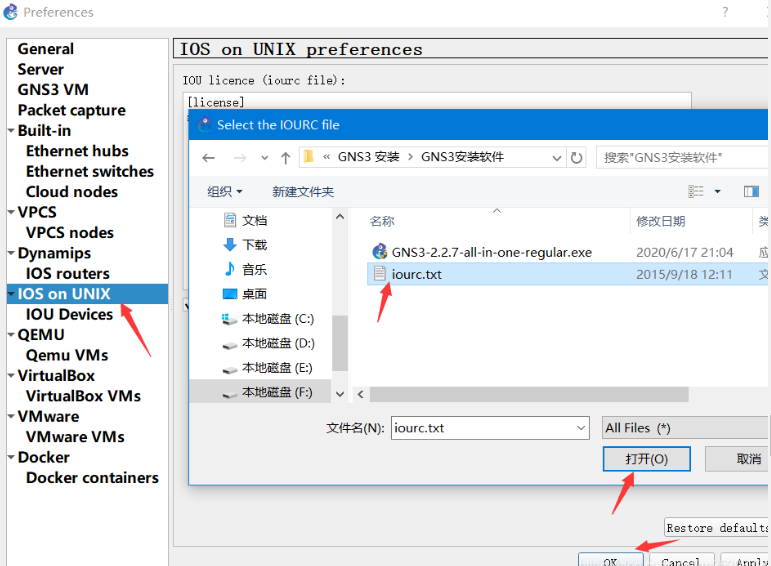Open the 组织 menu
771x566 pixels.
coord(225,191)
